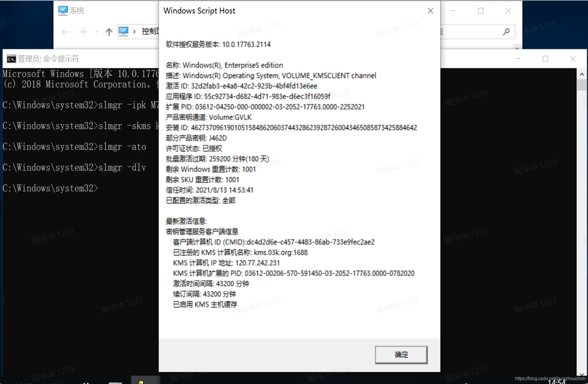Screen dimensions: 588x384
Task: Click the command prompt scrollbar up arrow
Action: 582,74
